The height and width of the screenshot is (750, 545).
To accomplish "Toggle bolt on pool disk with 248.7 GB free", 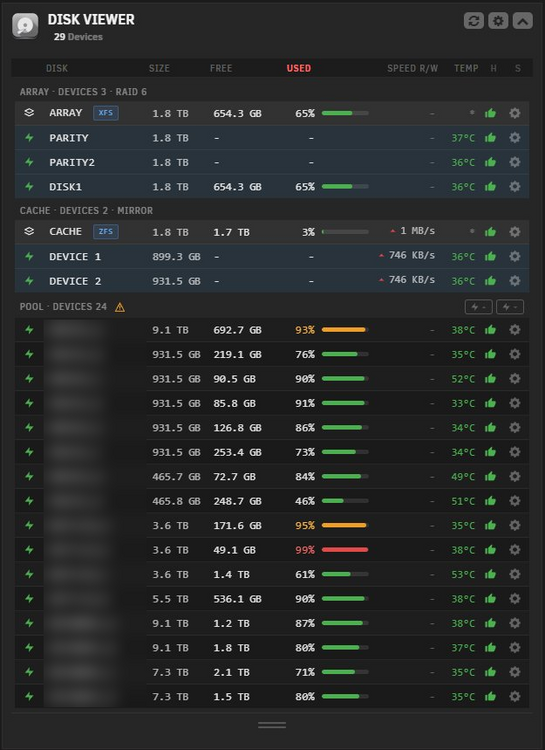I will (29, 501).
